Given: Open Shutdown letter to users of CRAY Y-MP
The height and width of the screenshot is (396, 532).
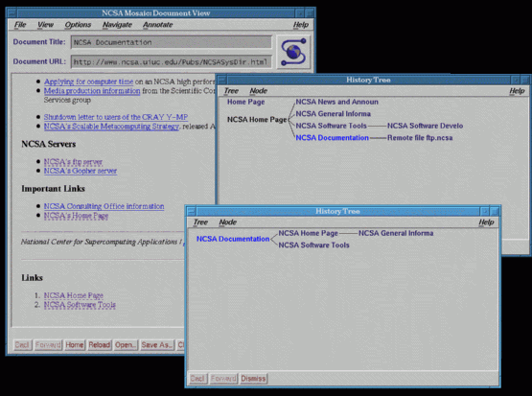Looking at the screenshot, I should [116, 117].
